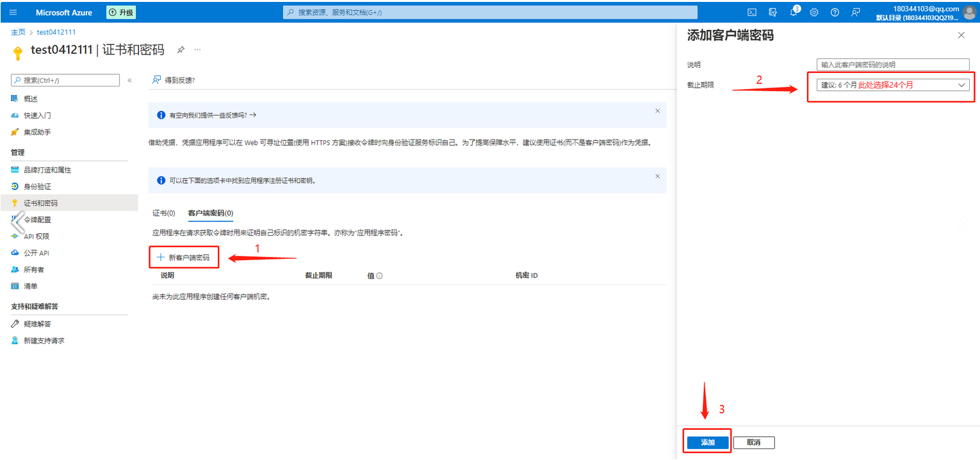Open the ellipsis more options next to title
Screen dimensions: 980x460
coord(197,50)
